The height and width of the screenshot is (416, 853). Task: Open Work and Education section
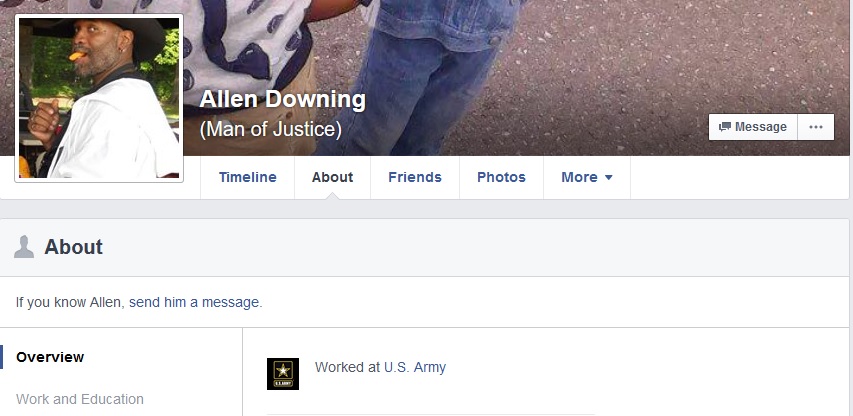(x=80, y=399)
